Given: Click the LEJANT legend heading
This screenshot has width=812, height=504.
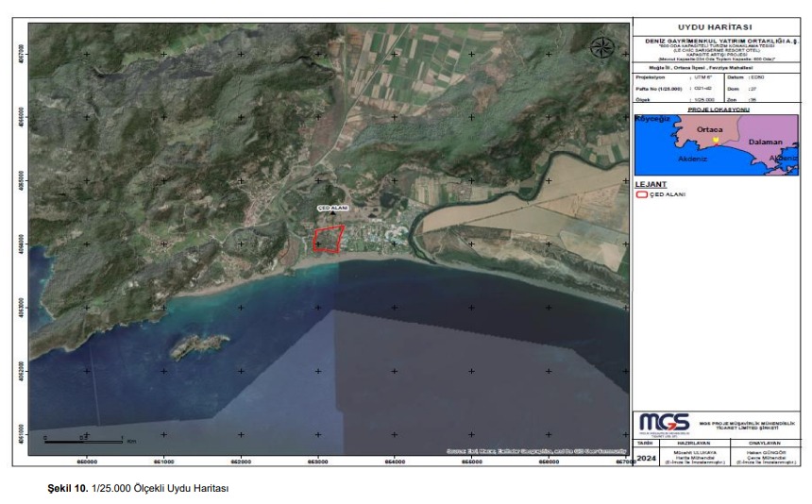Looking at the screenshot, I should (650, 184).
